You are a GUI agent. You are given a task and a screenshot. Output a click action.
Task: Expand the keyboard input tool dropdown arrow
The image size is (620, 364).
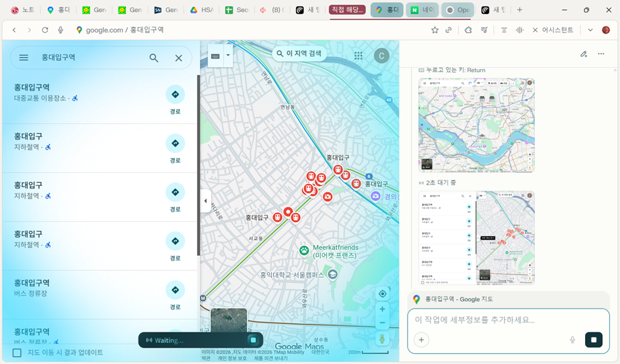coord(228,55)
